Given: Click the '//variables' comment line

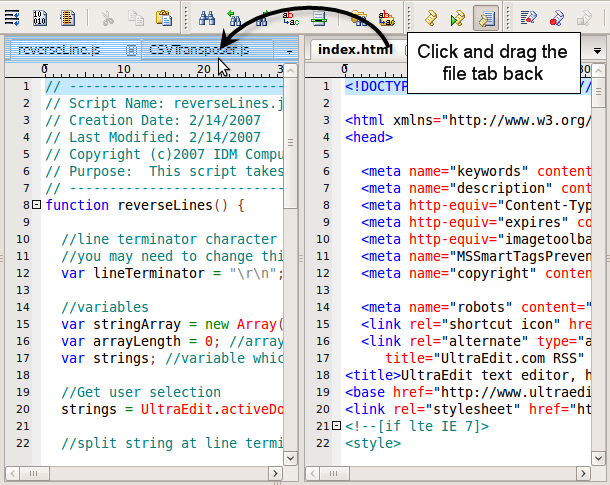Looking at the screenshot, I should coord(105,307).
